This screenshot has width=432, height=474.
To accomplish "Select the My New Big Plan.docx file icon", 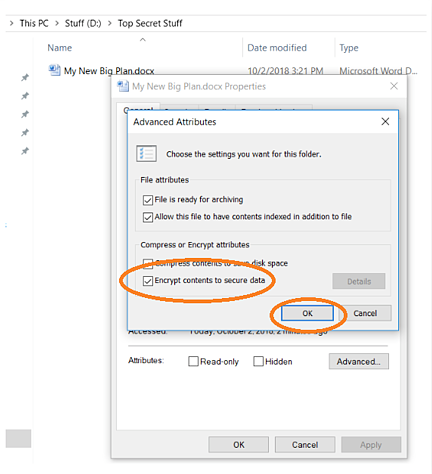I will pyautogui.click(x=54, y=70).
